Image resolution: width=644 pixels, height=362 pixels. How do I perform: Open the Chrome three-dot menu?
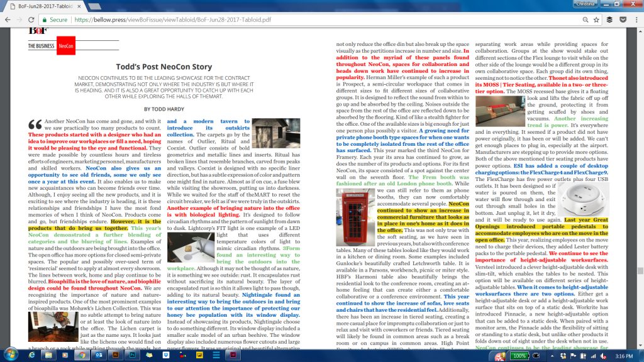click(x=636, y=19)
